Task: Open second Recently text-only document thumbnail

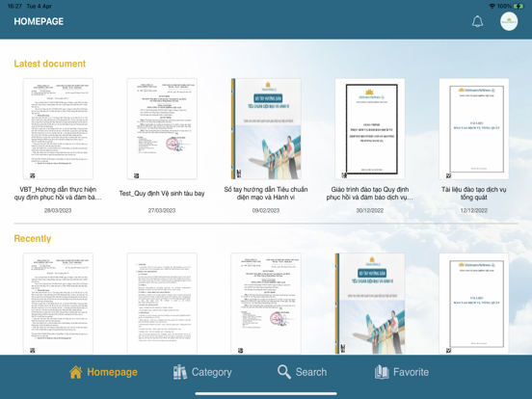Action: tap(162, 304)
